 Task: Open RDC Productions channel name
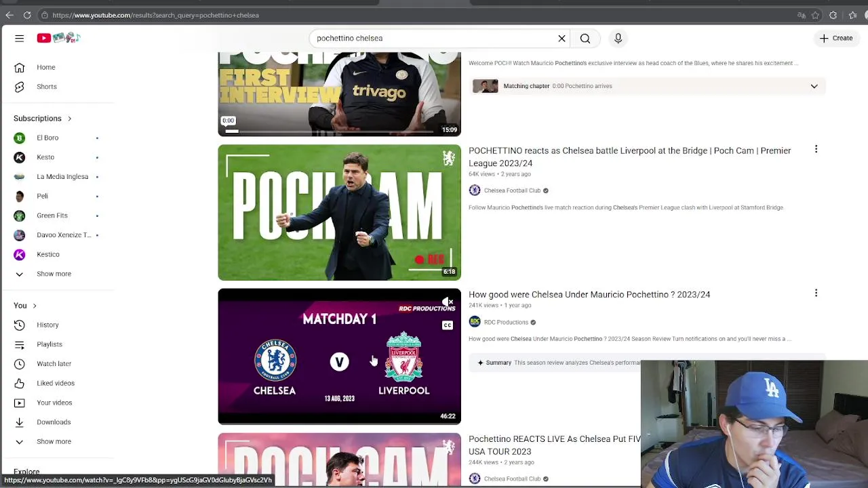click(506, 323)
